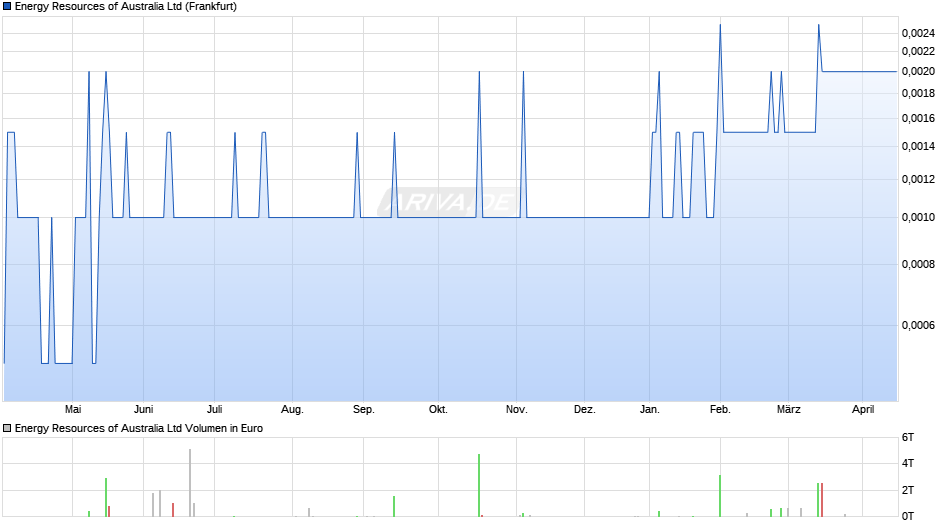Click the red volume bar in mid March

coord(822,500)
